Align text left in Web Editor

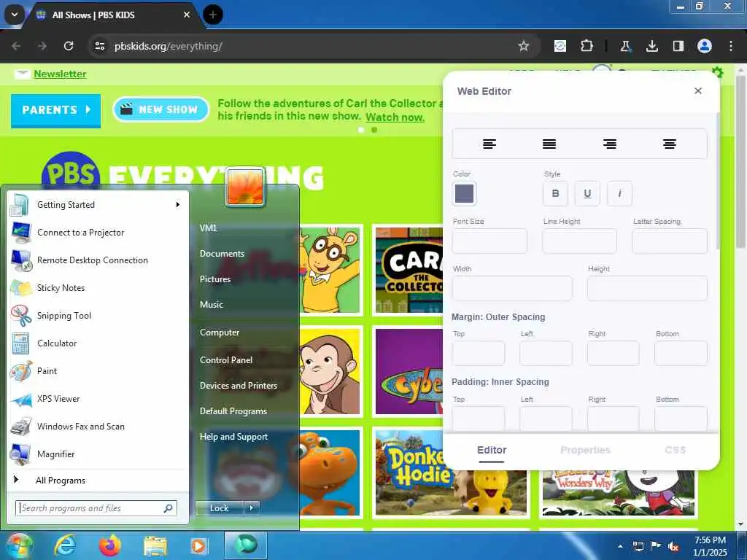pos(489,144)
